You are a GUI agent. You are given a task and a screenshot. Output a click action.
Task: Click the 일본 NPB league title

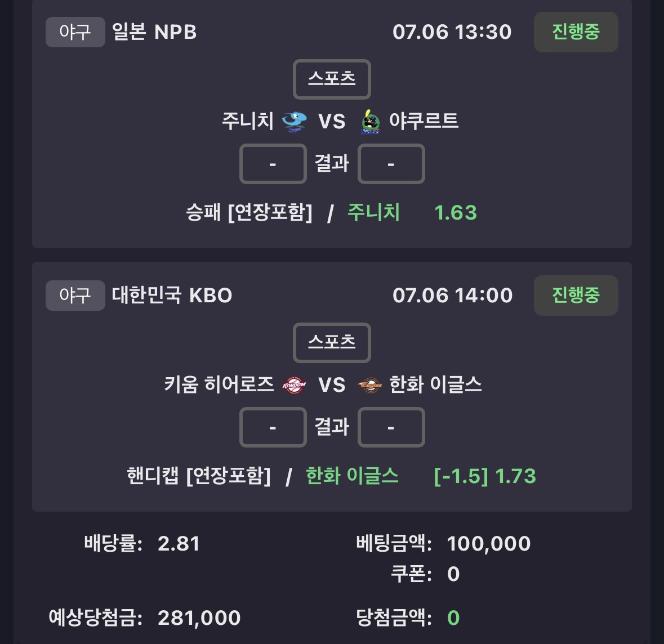pos(154,32)
